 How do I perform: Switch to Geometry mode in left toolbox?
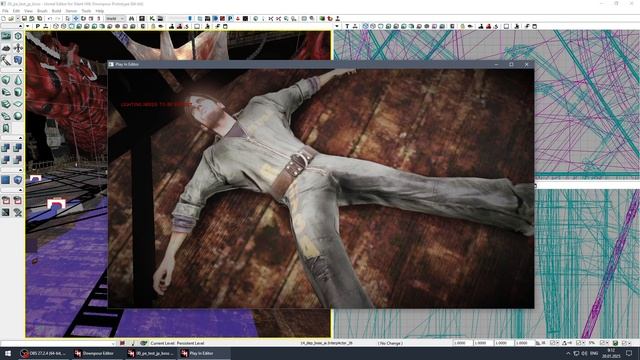18,36
